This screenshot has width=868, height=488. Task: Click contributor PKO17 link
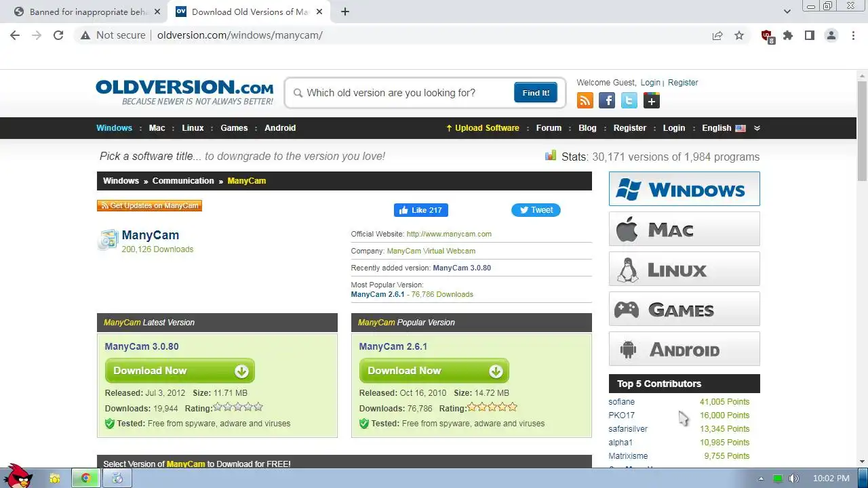pos(622,415)
